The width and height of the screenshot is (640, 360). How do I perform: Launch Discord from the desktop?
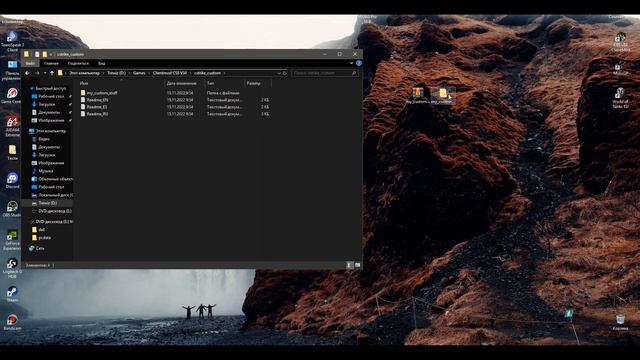pos(12,180)
